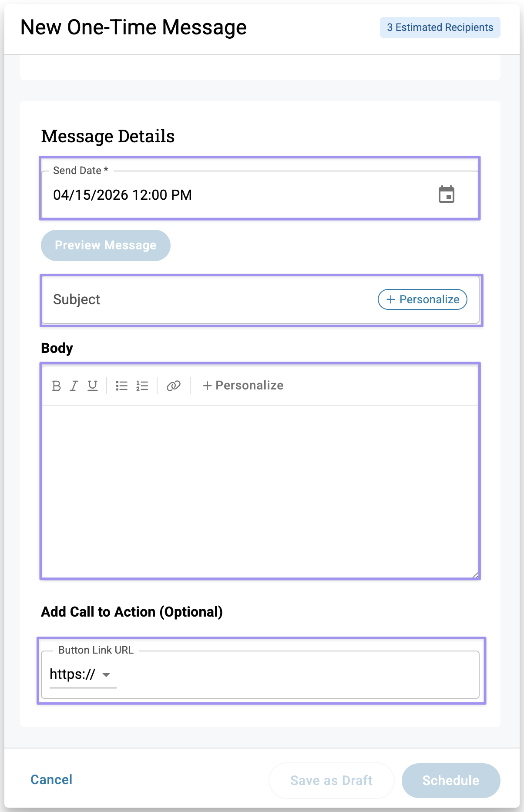Click the Personalize button in the Subject field
The image size is (524, 812).
tap(422, 299)
